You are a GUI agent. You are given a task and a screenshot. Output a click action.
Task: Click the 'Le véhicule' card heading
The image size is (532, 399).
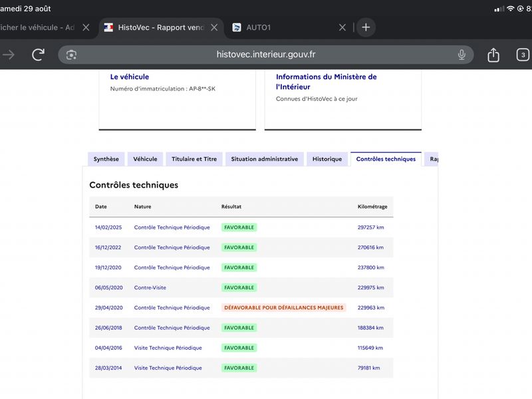point(130,76)
